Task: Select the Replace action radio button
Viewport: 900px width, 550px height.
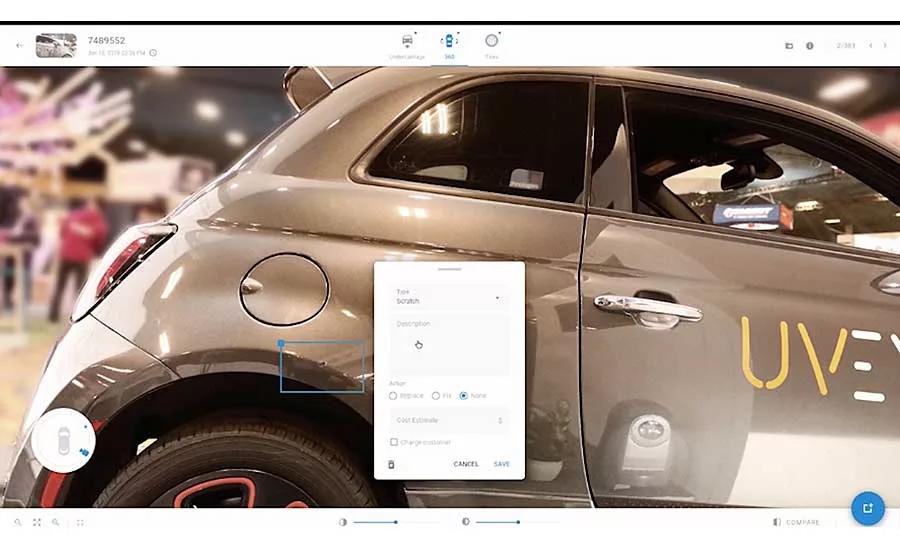Action: [x=393, y=396]
